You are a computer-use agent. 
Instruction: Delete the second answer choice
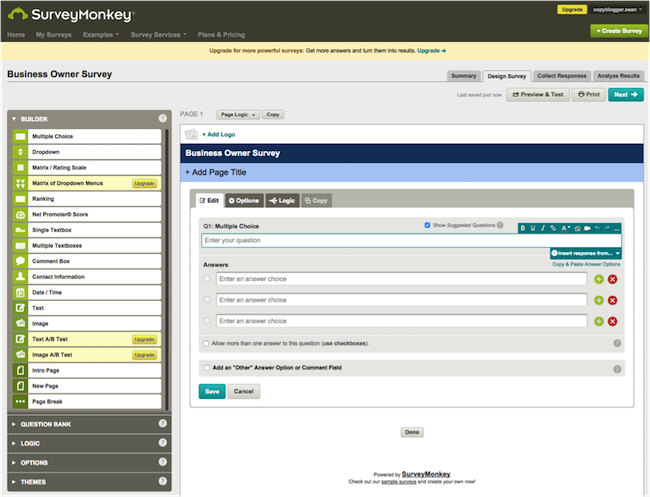tap(612, 300)
